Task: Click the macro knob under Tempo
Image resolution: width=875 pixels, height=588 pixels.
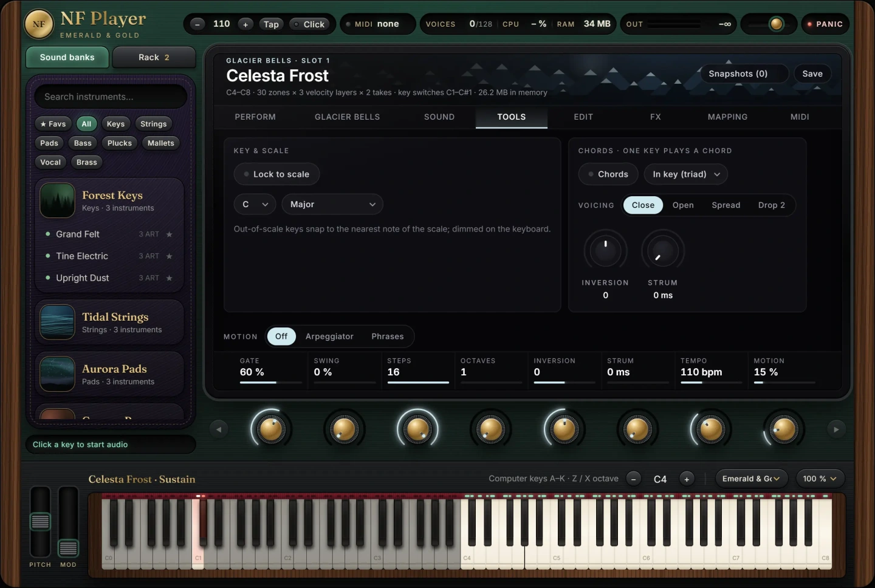Action: 710,429
